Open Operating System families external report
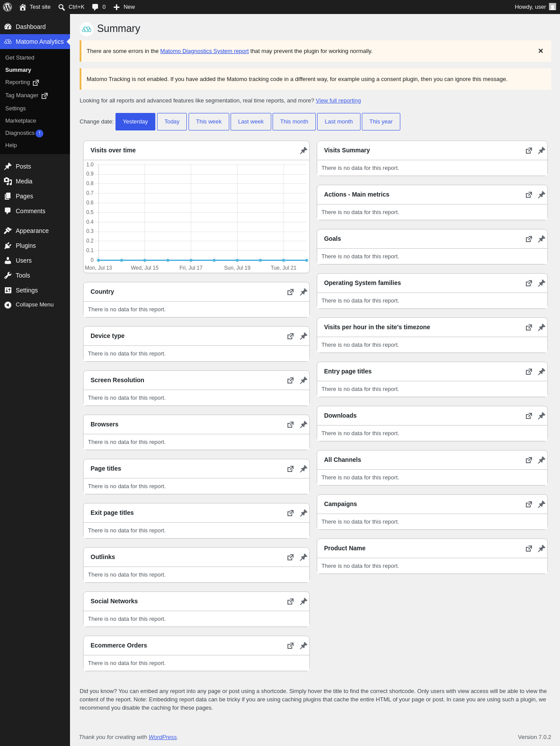Screen dimensions: 560x746 click(529, 283)
